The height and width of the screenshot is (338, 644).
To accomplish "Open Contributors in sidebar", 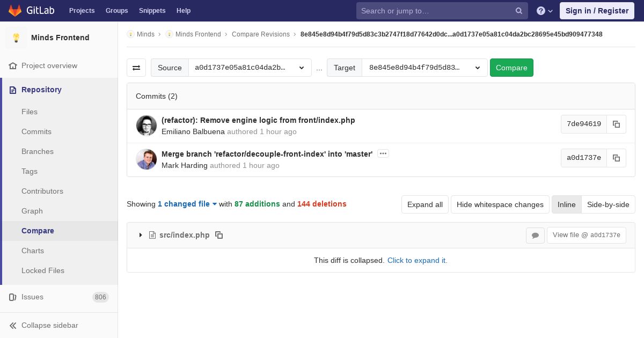I will click(x=42, y=191).
